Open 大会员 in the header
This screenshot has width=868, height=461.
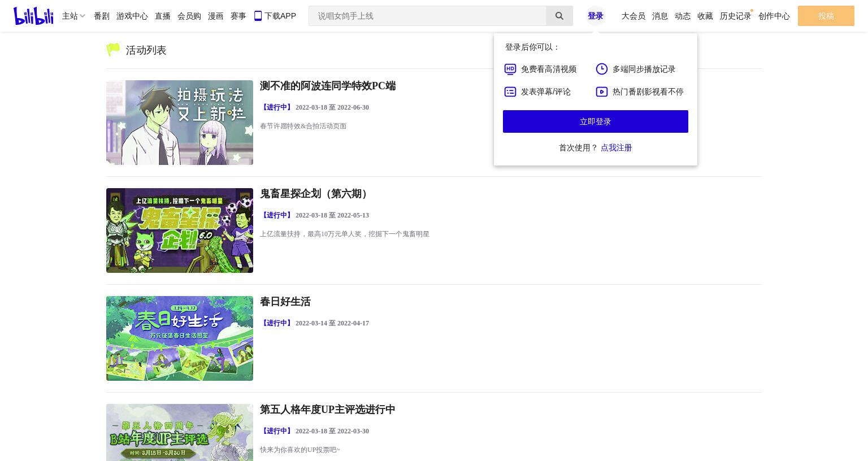coord(633,16)
